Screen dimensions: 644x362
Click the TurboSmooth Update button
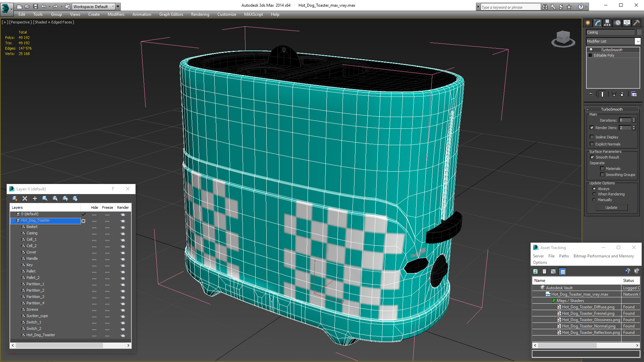611,207
